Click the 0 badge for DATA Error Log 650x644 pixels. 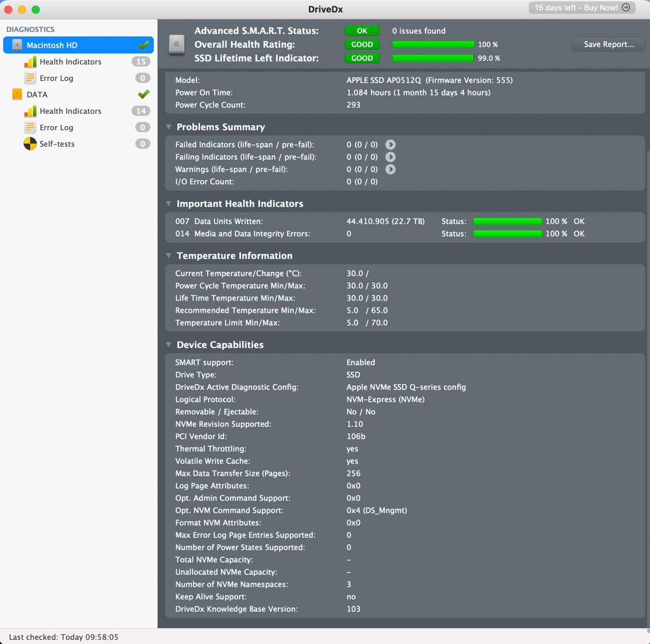143,127
